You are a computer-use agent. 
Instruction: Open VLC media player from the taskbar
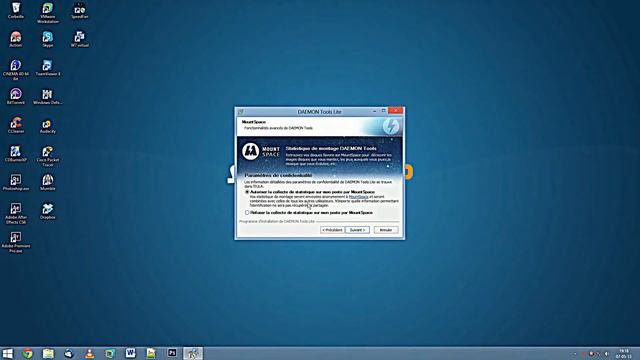tap(89, 353)
